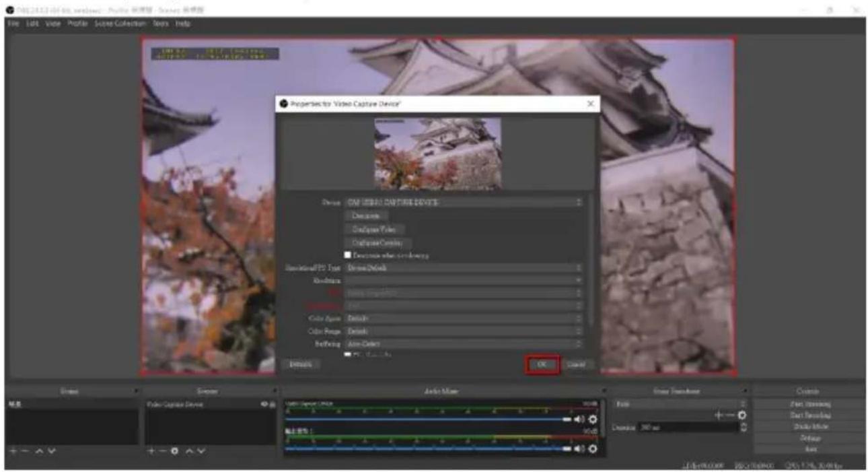Viewport: 868px width, 472px height.
Task: Click Cancel in Properties dialog
Action: pyautogui.click(x=577, y=364)
